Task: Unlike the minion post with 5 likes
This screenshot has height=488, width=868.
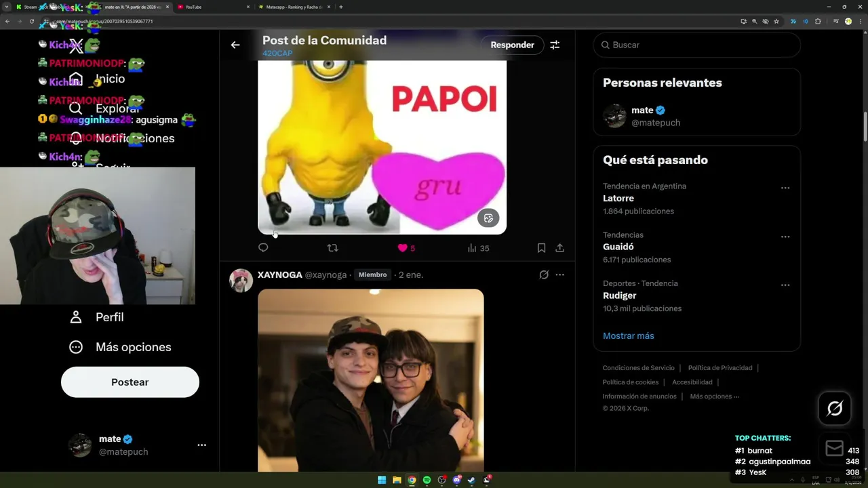Action: point(406,248)
